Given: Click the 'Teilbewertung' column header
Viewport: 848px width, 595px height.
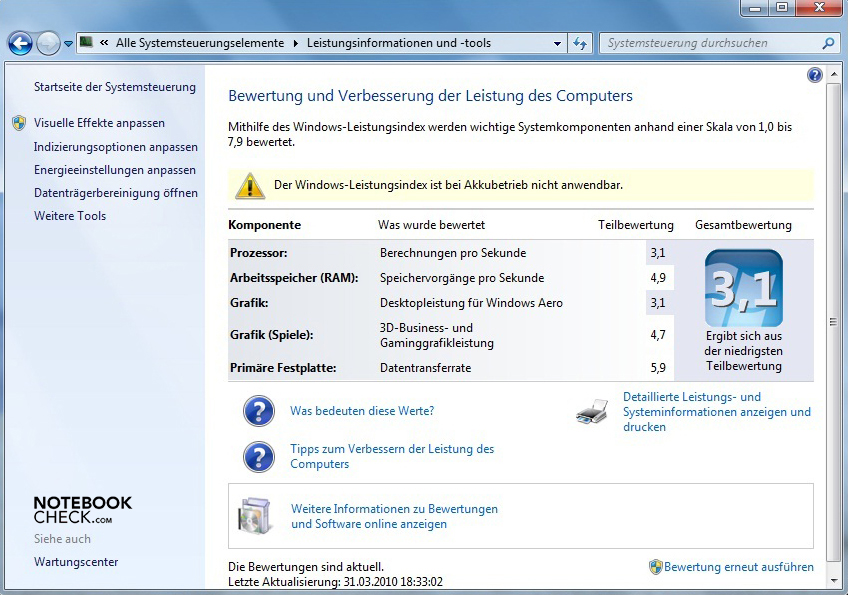Looking at the screenshot, I should 635,225.
